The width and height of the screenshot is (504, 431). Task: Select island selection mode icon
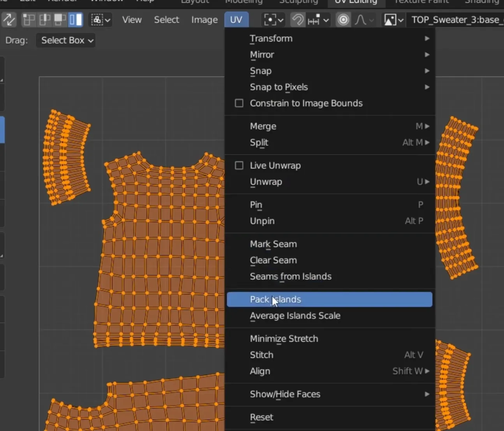pos(76,20)
